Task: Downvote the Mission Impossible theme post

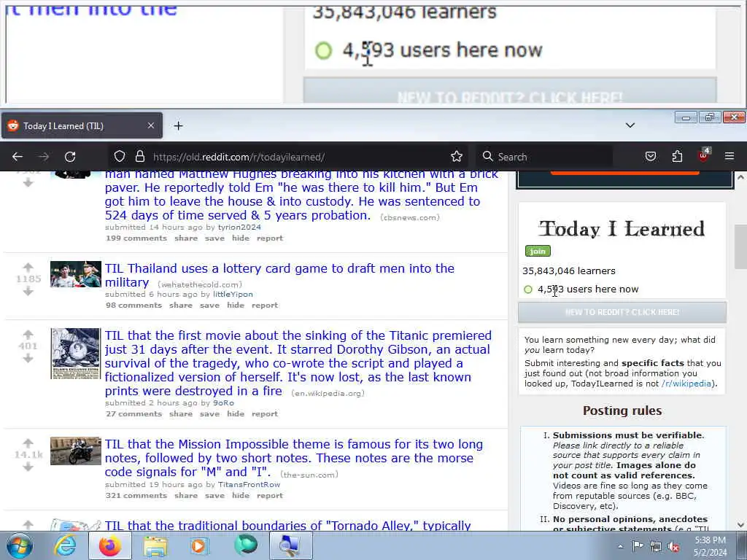Action: [x=28, y=467]
